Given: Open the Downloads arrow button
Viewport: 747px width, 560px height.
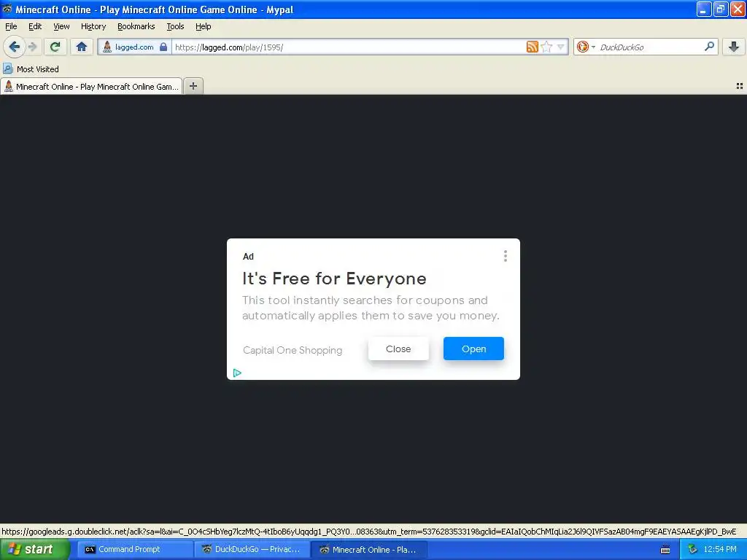Looking at the screenshot, I should (734, 47).
